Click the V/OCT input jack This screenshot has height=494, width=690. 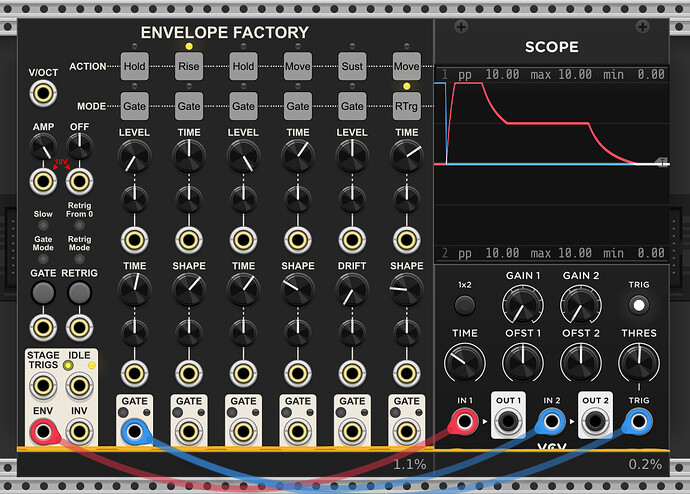43,94
